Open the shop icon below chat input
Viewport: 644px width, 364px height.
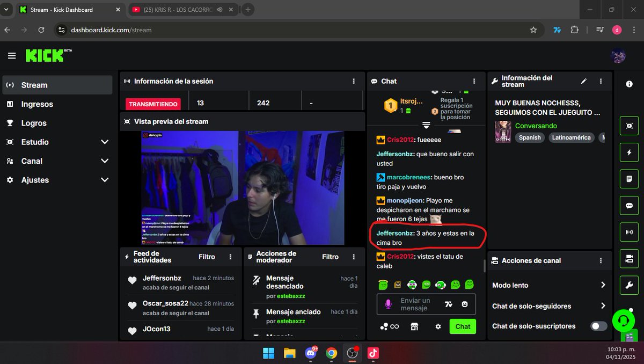pyautogui.click(x=414, y=326)
